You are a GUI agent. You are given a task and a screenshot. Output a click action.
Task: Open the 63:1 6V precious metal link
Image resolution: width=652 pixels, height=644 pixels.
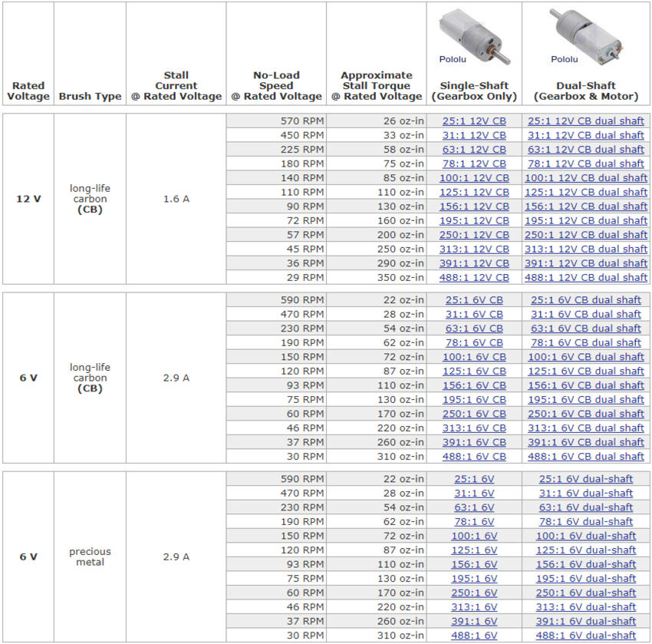pos(474,507)
